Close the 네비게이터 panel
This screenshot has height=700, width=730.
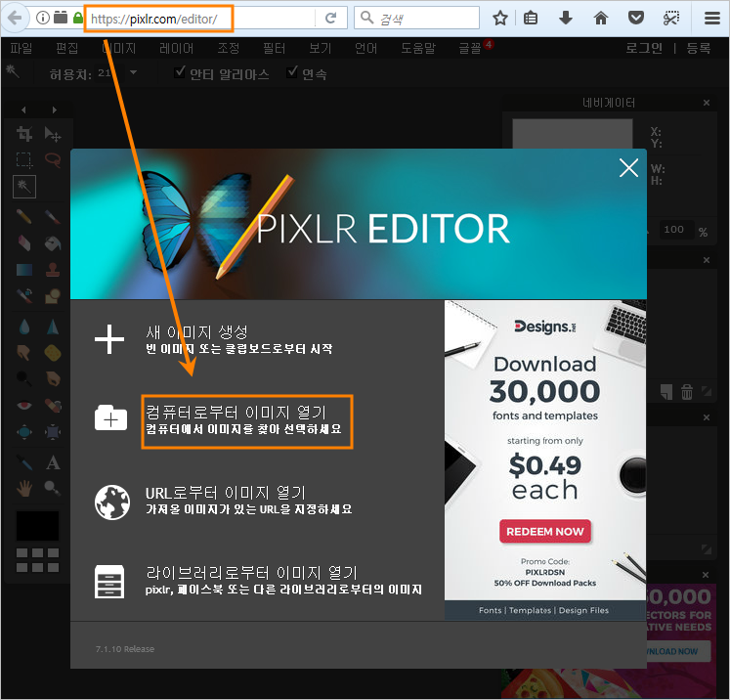(707, 103)
